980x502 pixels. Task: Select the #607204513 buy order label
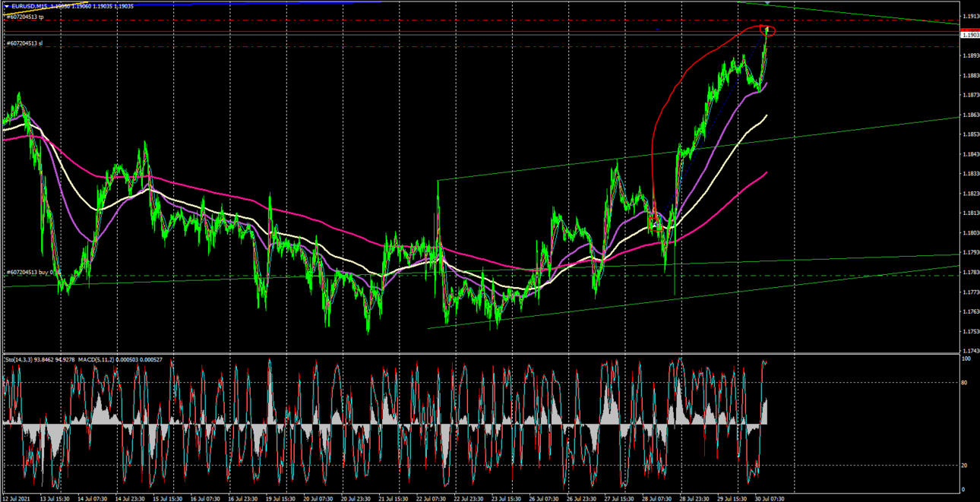[34, 272]
